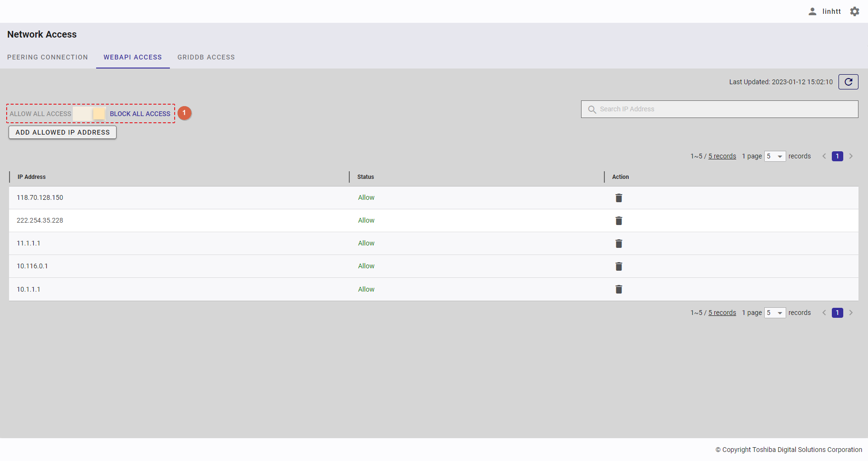Click trash icon for 222.254.35.228
The image size is (868, 461).
click(619, 221)
